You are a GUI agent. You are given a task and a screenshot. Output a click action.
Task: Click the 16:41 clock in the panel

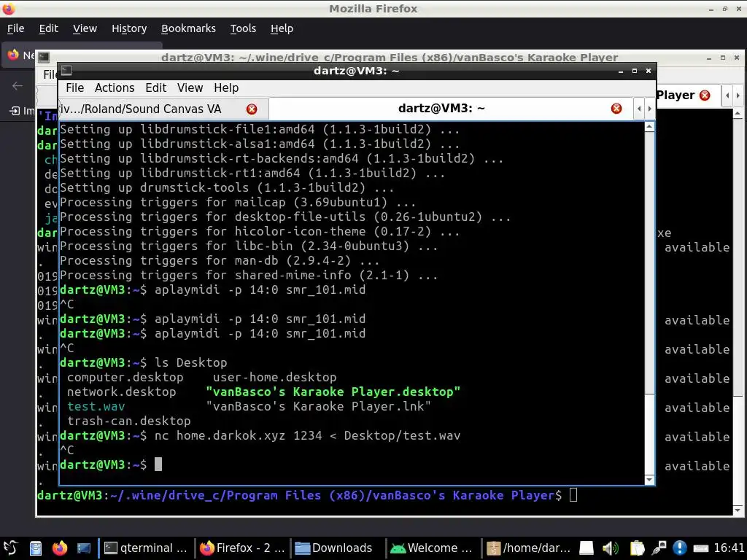(x=729, y=548)
